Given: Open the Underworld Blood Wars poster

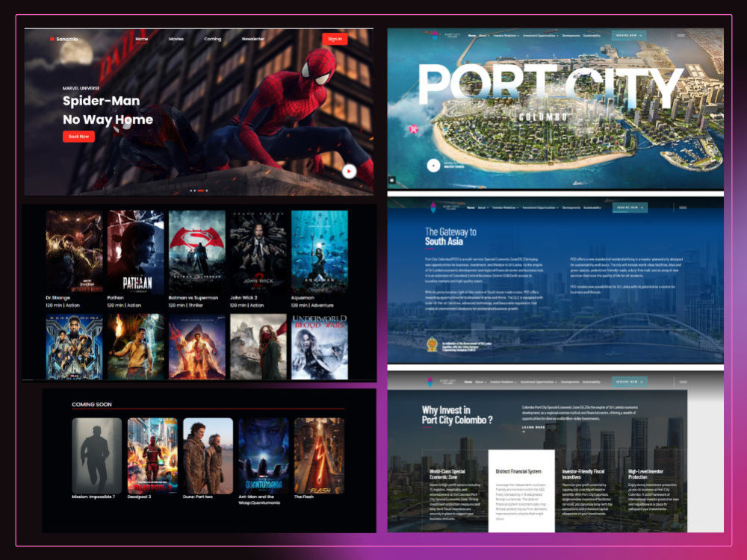Looking at the screenshot, I should [x=320, y=346].
